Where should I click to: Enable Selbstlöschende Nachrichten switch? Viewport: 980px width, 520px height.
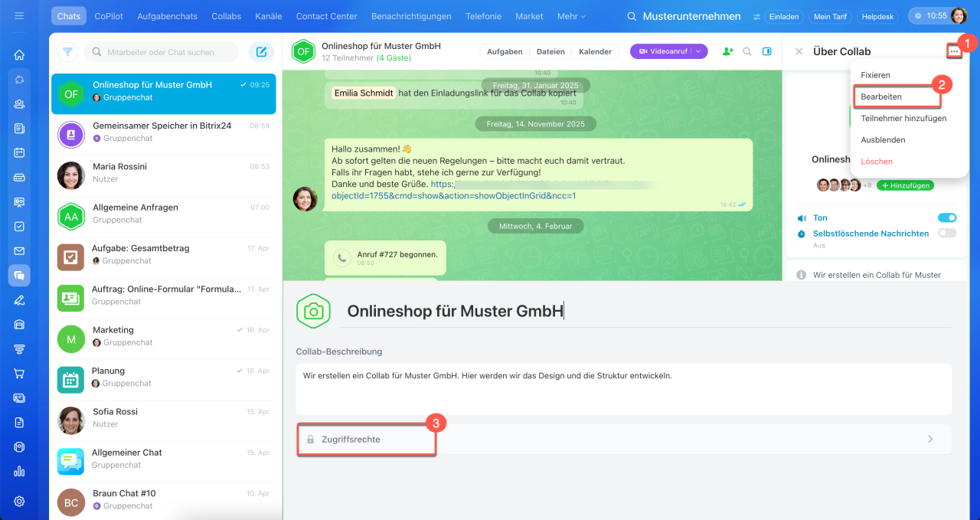[x=947, y=233]
